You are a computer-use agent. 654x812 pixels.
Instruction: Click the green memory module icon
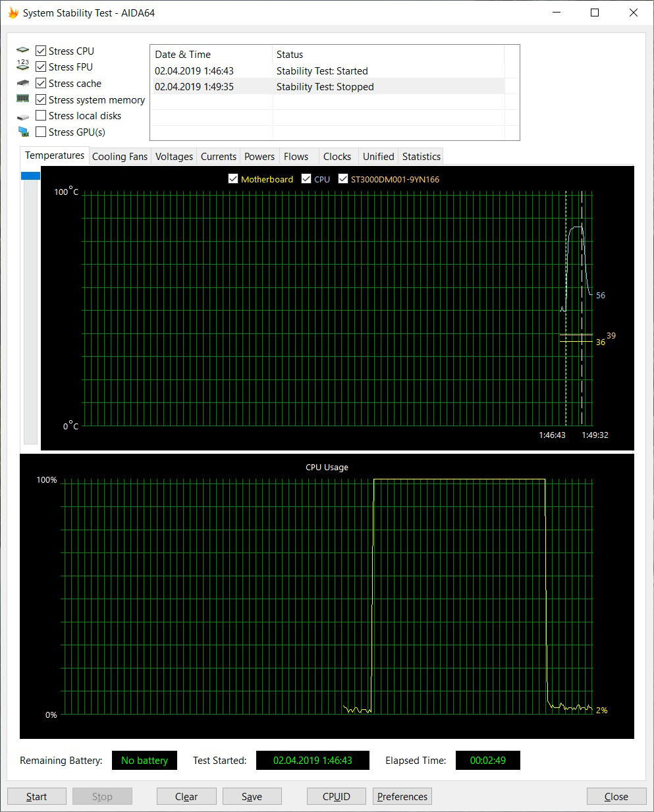pos(23,99)
